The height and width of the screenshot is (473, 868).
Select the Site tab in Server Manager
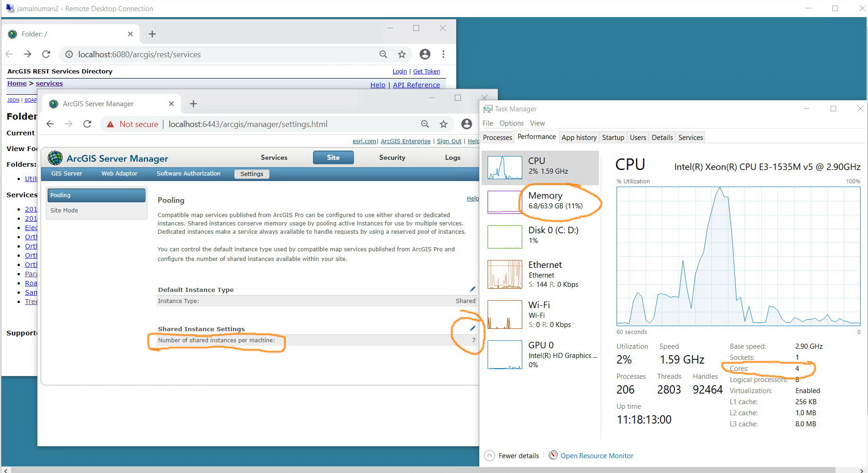333,158
